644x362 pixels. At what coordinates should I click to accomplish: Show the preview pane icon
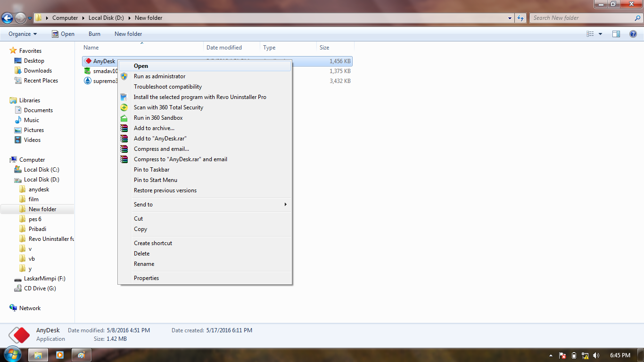(616, 34)
